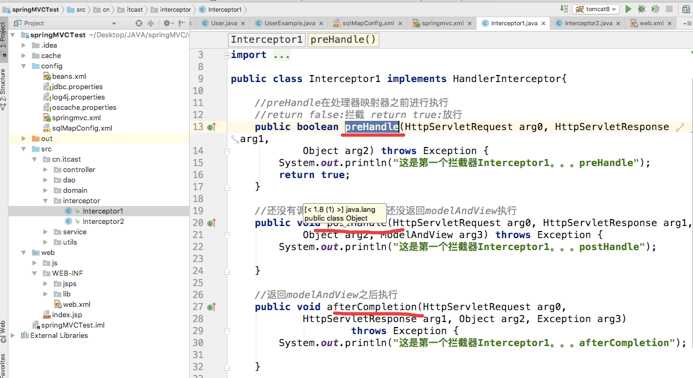Collapse the springMVCTest project root node

[x=13, y=34]
